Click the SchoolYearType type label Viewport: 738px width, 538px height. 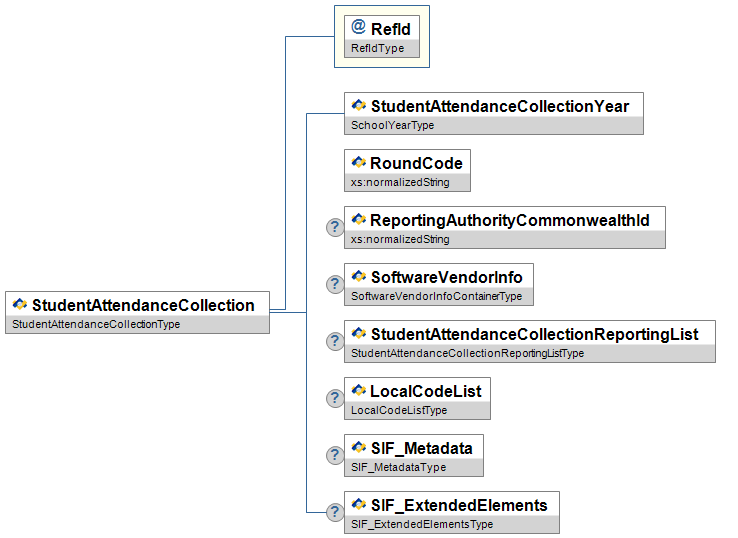pos(393,126)
